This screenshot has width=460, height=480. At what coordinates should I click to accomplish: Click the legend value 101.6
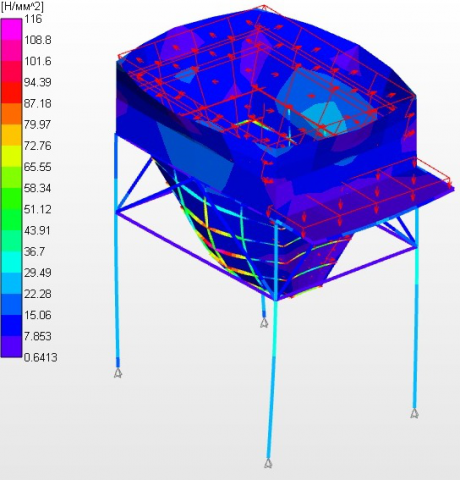(x=38, y=61)
